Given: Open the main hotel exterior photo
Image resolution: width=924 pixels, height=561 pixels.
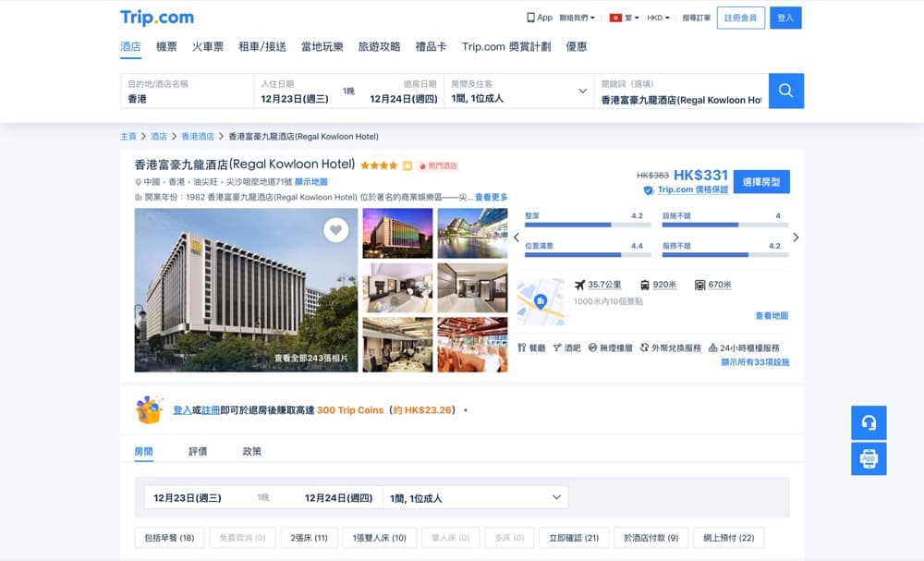Looking at the screenshot, I should pyautogui.click(x=246, y=290).
